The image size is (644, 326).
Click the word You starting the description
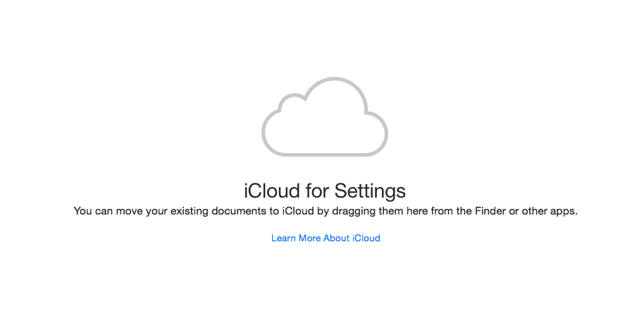(x=82, y=211)
